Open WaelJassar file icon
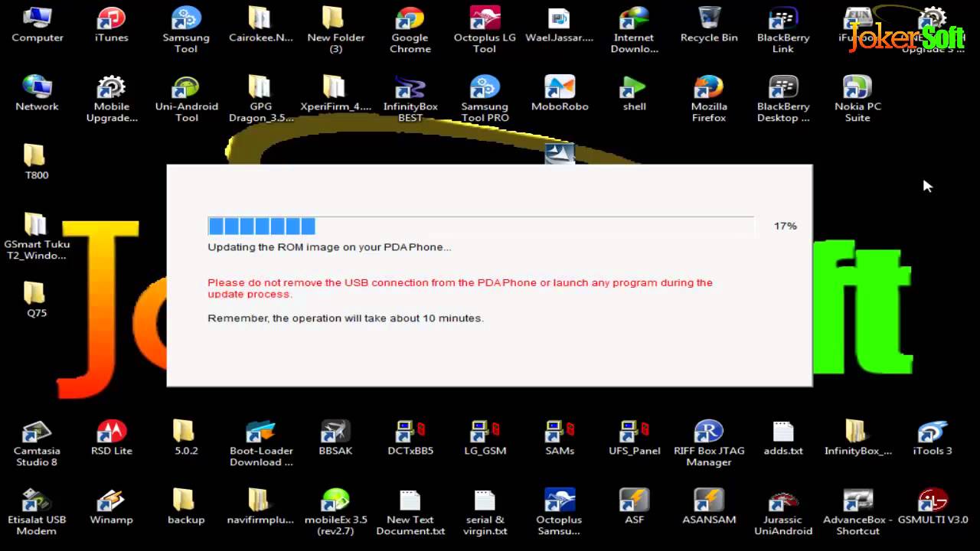This screenshot has height=551, width=980. (x=560, y=24)
